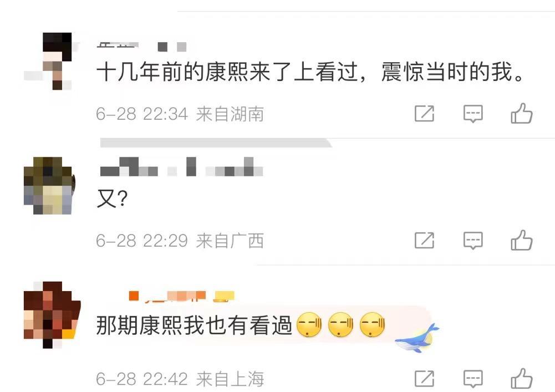Viewport: 555px width, 392px height.
Task: Open the first commenter's username
Action: (141, 47)
